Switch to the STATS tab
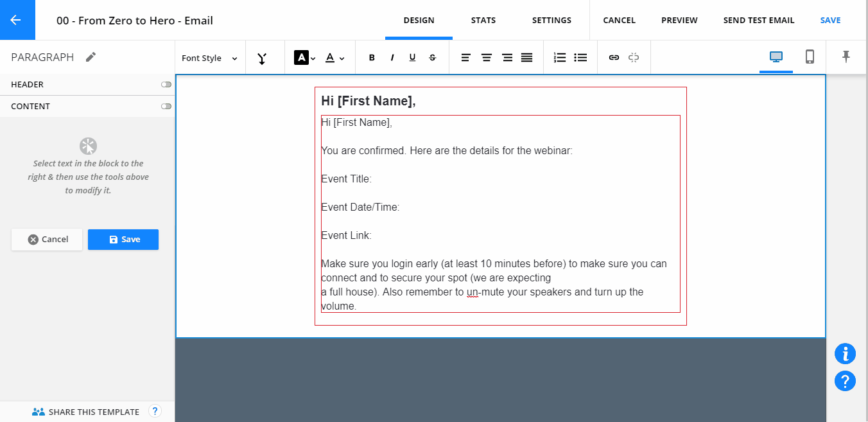Screen dimensions: 868x422 (483, 20)
